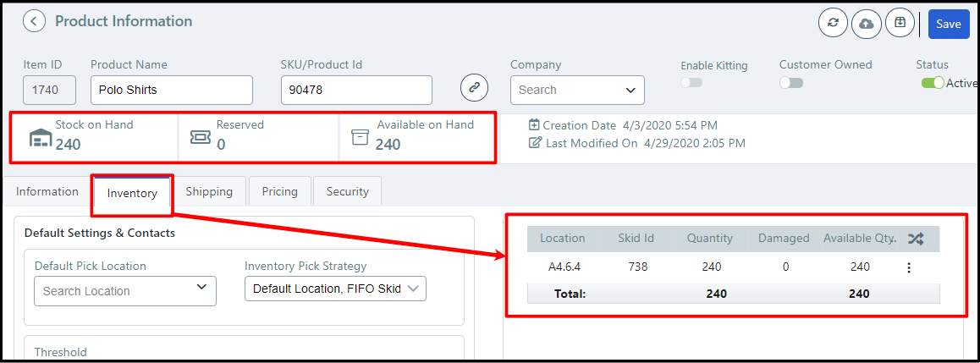Switch off the Active status toggle
This screenshot has width=980, height=363.
[x=933, y=83]
